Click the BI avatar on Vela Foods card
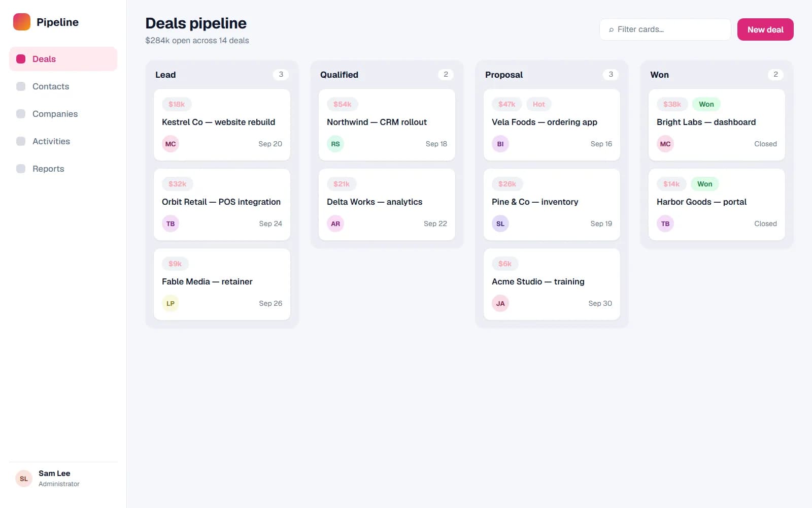The image size is (812, 508). [x=500, y=144]
